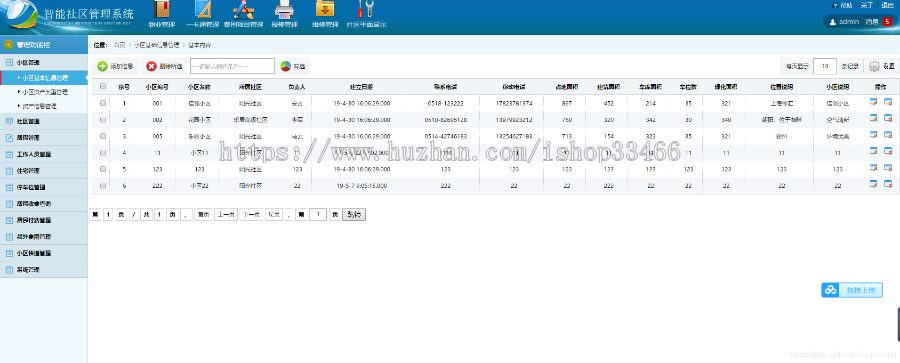Toggle the sidebar header arrow button
This screenshot has height=363, width=900.
[x=8, y=44]
